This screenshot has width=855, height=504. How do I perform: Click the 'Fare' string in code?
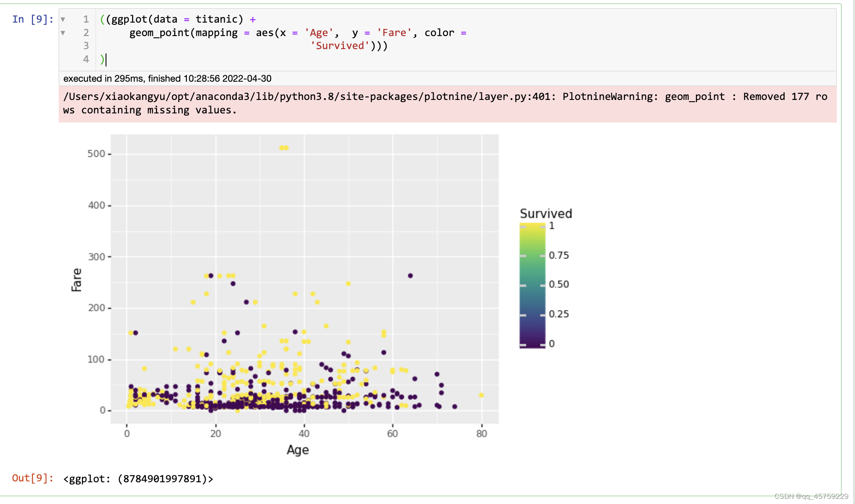coord(394,33)
